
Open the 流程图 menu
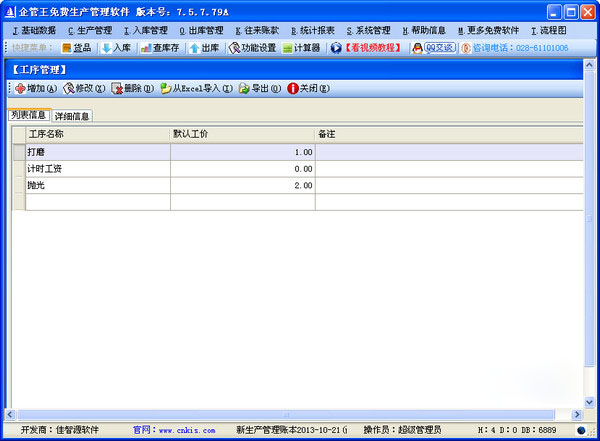[549, 31]
